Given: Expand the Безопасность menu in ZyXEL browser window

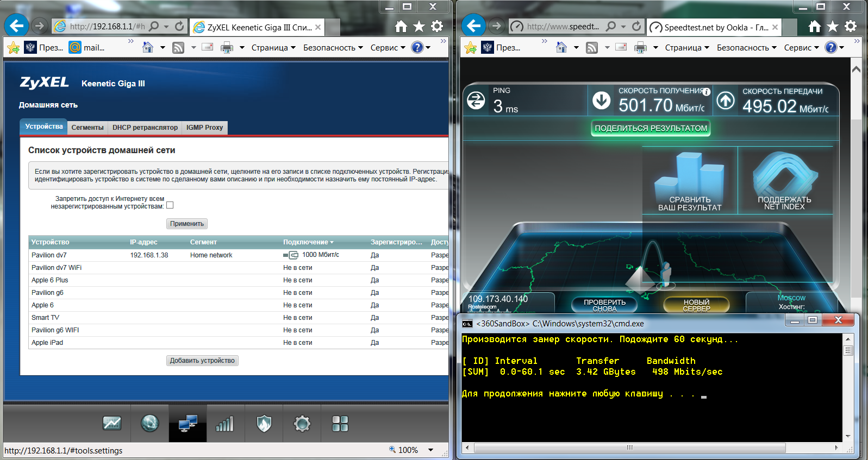Looking at the screenshot, I should tap(333, 48).
